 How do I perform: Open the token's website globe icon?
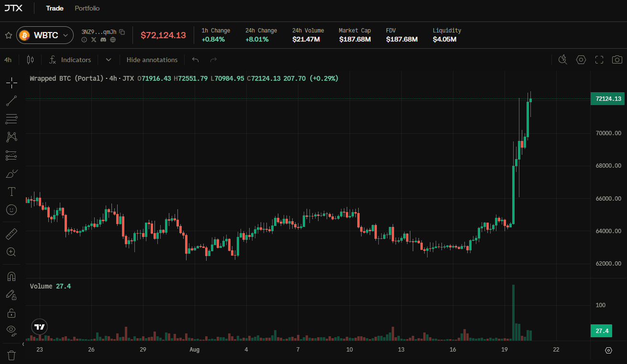tap(113, 40)
